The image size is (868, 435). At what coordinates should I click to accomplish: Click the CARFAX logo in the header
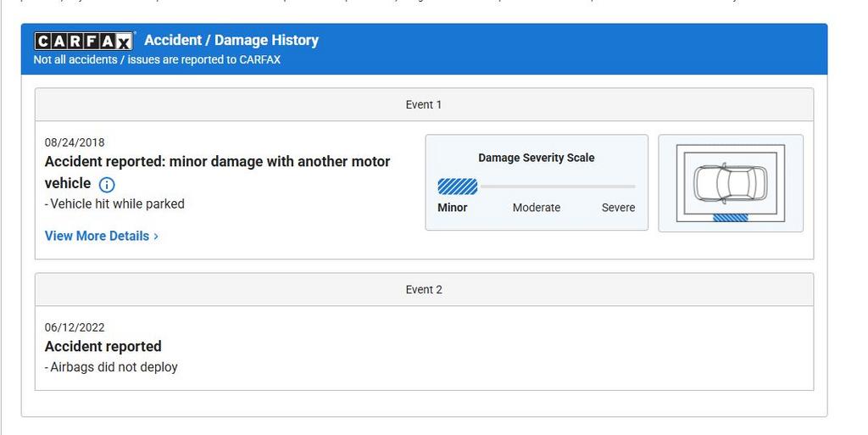[x=84, y=41]
